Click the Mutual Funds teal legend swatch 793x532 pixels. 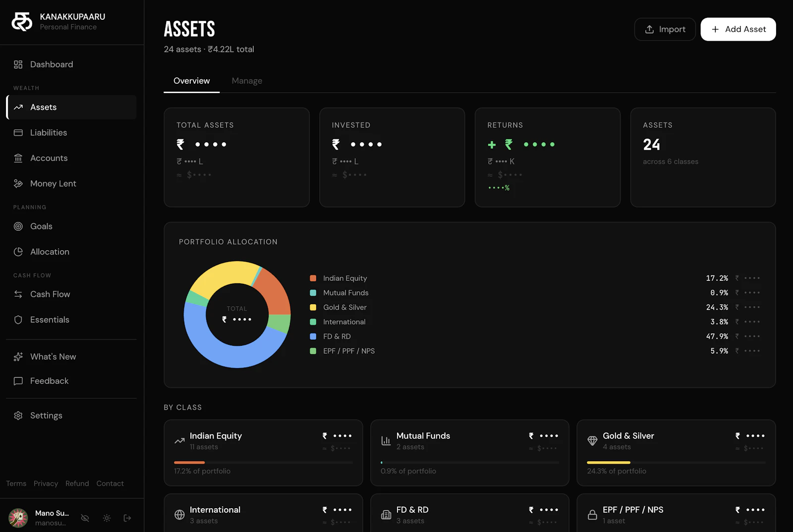(313, 293)
